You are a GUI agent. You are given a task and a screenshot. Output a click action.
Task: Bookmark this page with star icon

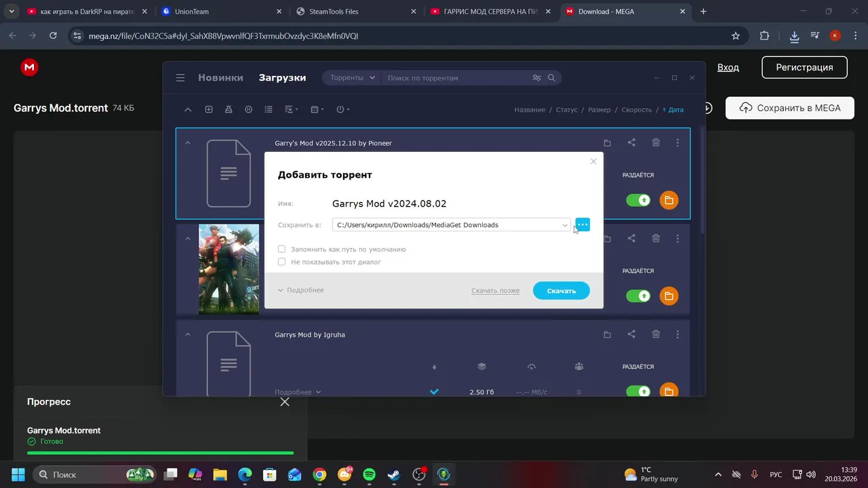(x=736, y=36)
